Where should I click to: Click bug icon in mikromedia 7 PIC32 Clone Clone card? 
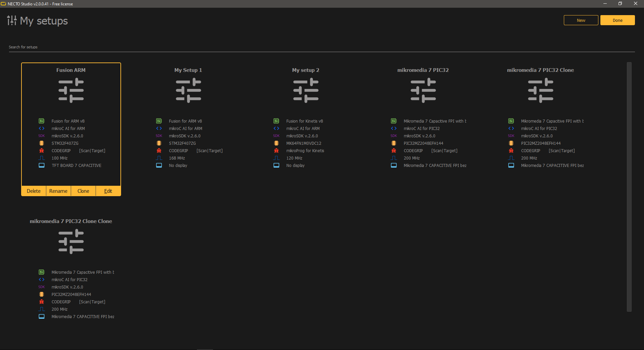point(42,302)
